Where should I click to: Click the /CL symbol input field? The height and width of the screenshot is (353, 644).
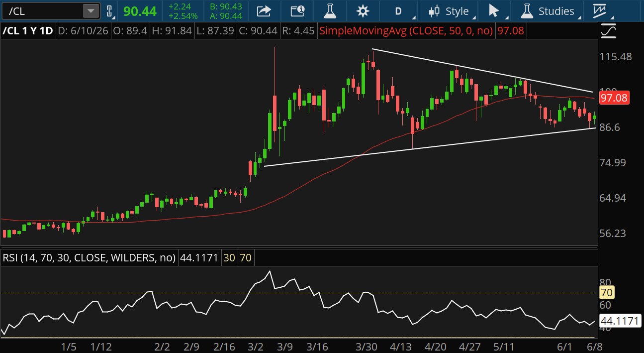(42, 10)
